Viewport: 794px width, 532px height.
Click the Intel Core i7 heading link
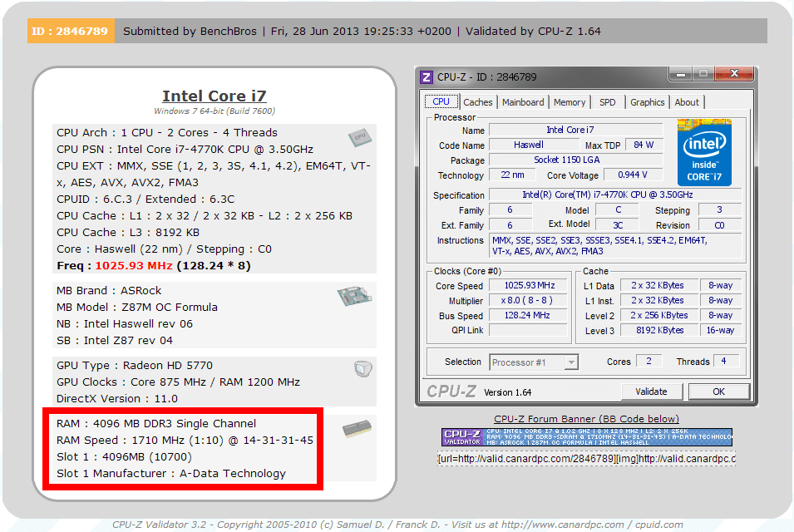tap(215, 96)
